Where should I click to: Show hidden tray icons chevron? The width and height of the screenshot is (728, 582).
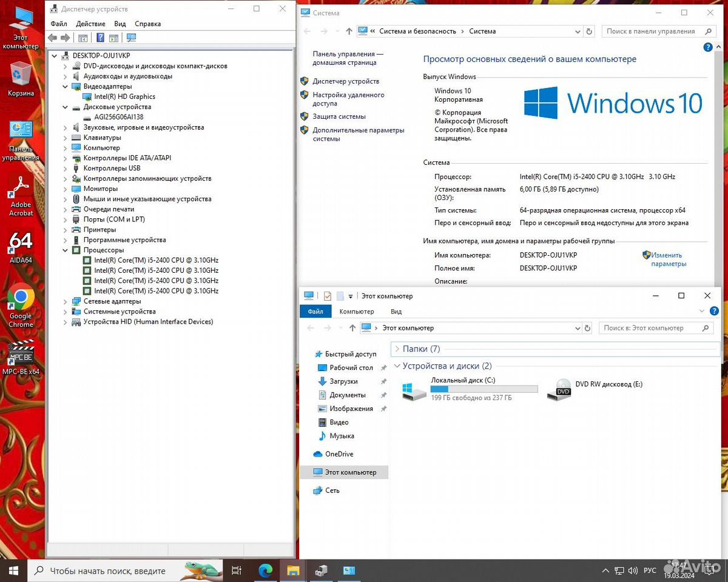(x=605, y=570)
